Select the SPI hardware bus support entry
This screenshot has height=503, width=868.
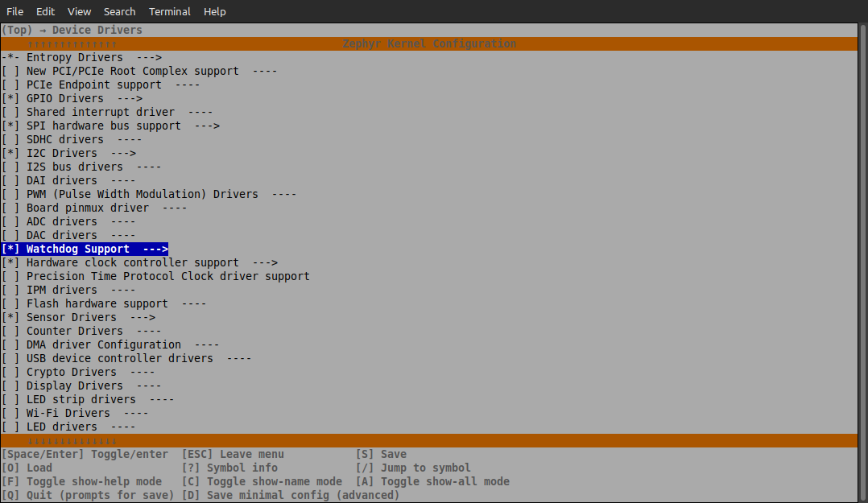pos(103,126)
